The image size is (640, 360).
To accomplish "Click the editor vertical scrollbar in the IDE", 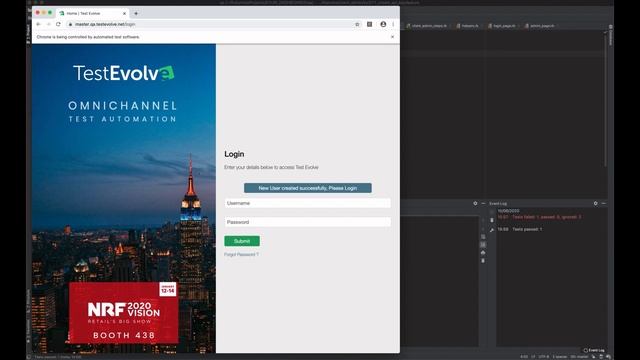I will (x=605, y=100).
